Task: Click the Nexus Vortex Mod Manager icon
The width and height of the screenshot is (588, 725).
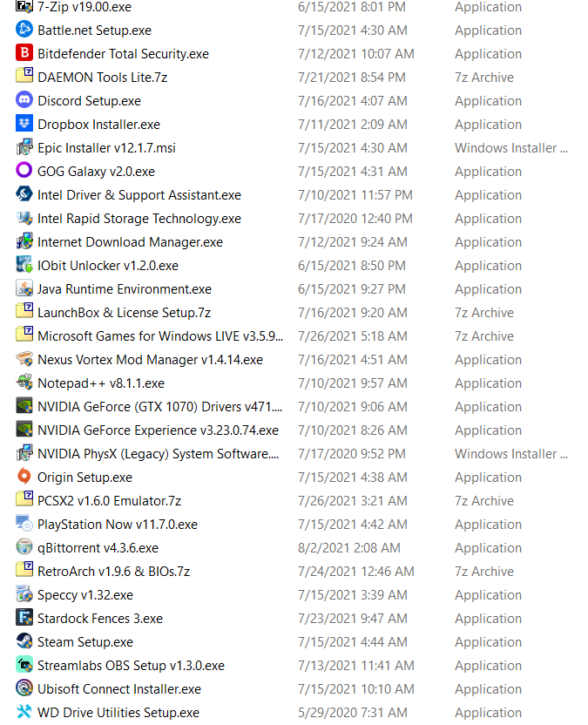Action: click(x=24, y=359)
